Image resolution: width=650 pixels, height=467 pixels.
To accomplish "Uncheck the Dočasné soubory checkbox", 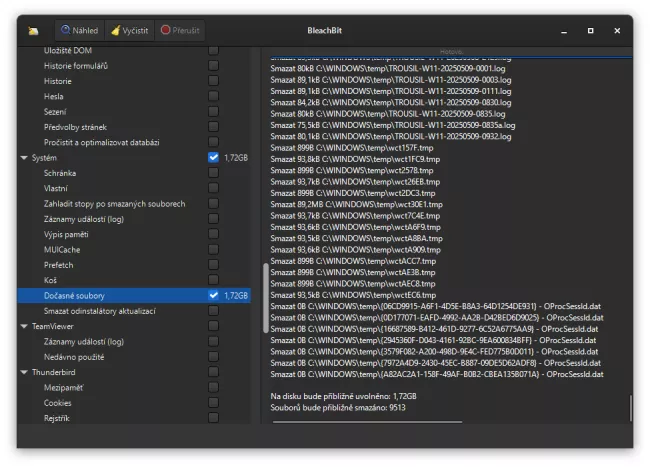I will (x=213, y=296).
